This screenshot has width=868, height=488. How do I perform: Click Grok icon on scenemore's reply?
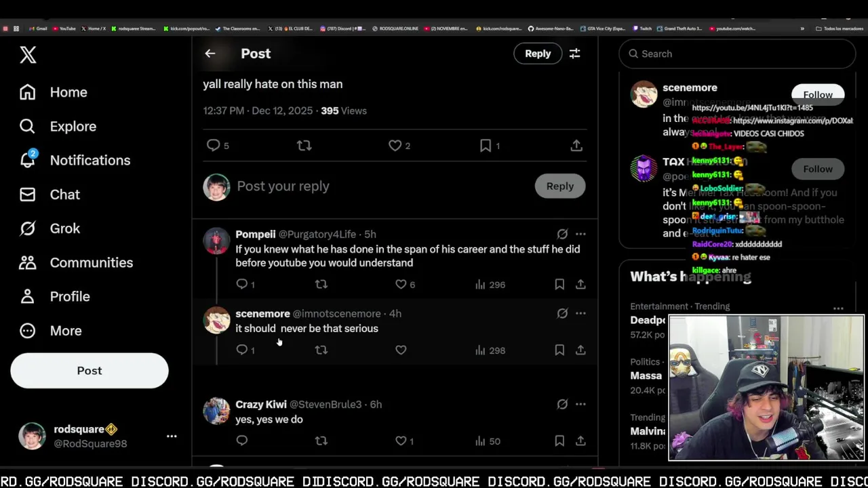[562, 313]
